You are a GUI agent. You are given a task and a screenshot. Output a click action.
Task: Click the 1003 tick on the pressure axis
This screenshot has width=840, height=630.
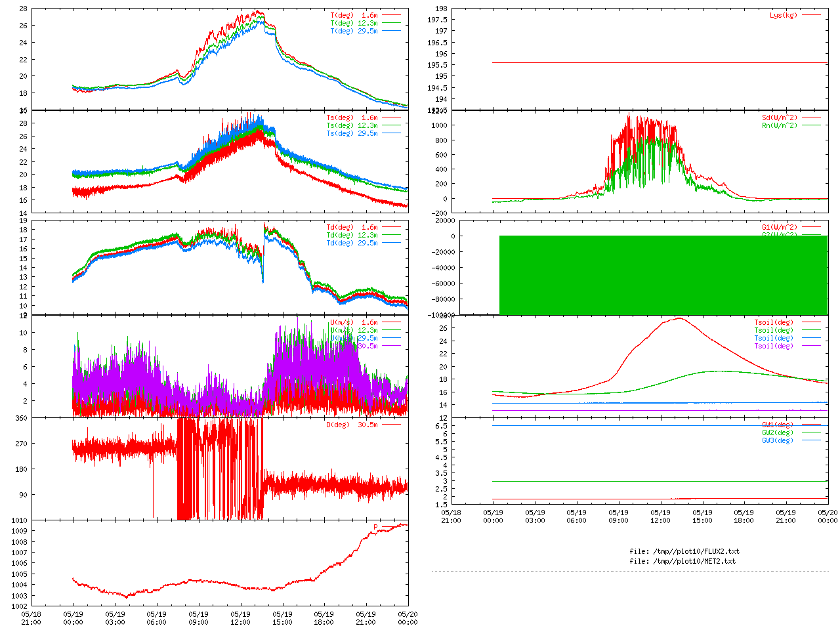tap(19, 595)
